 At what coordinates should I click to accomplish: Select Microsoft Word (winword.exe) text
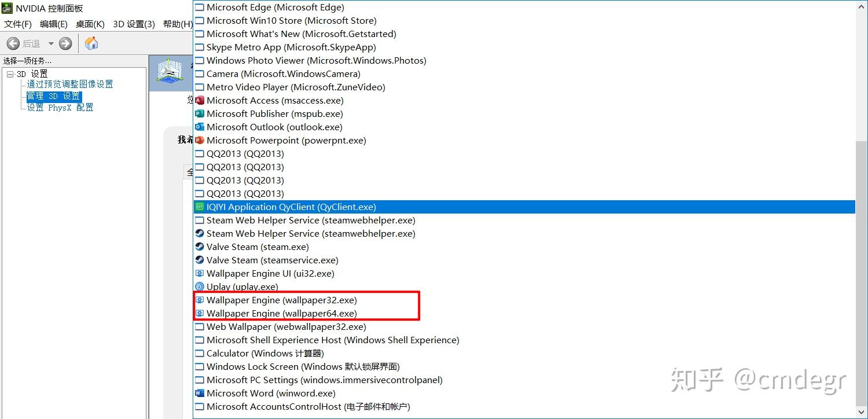(x=271, y=394)
